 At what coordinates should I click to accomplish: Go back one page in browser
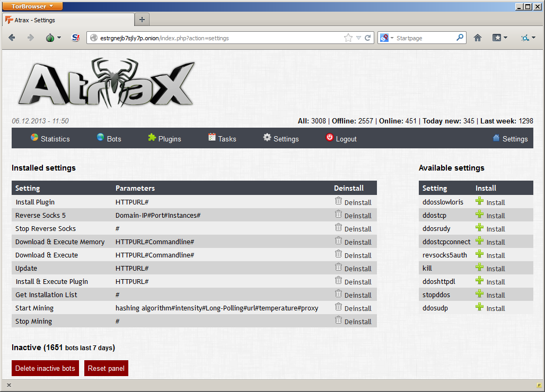12,38
